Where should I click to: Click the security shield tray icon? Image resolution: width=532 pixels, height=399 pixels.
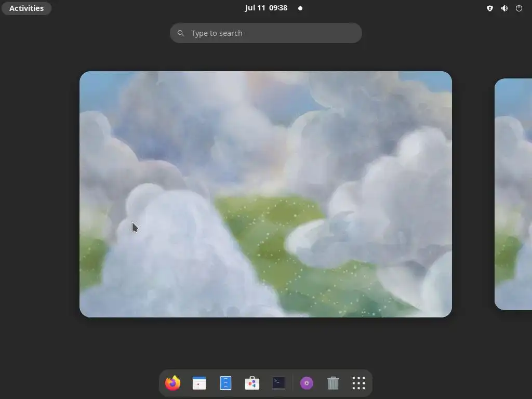point(489,8)
